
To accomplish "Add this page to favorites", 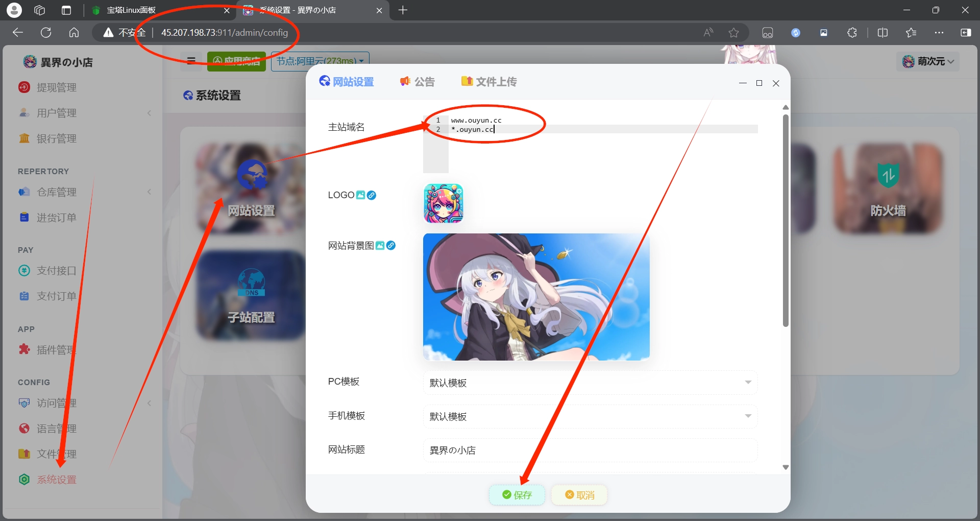I will [x=733, y=33].
